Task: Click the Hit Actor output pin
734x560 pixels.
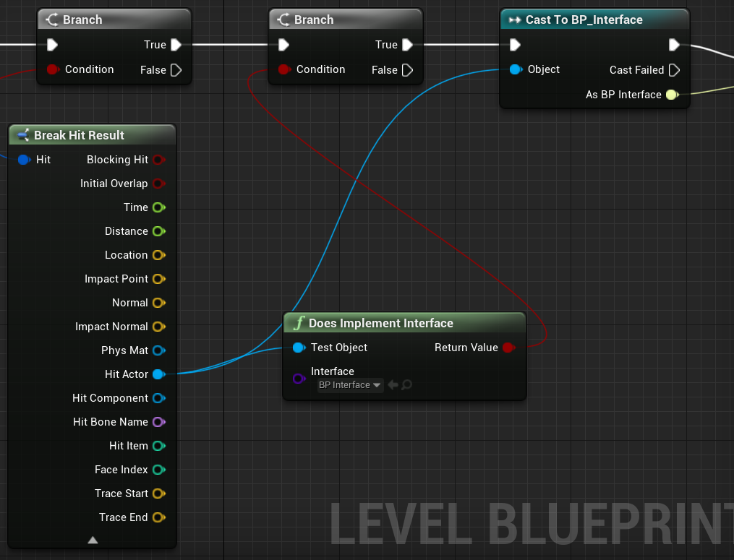Action: (x=159, y=374)
